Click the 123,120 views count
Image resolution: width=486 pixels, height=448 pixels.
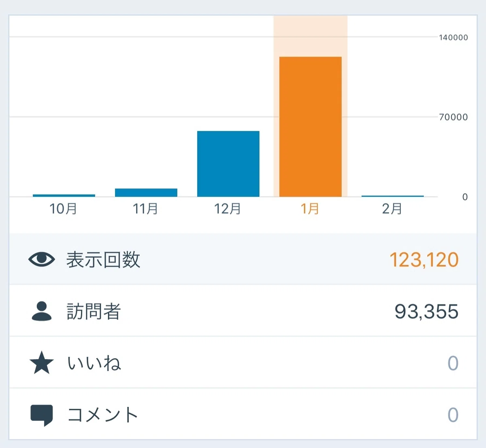click(424, 260)
